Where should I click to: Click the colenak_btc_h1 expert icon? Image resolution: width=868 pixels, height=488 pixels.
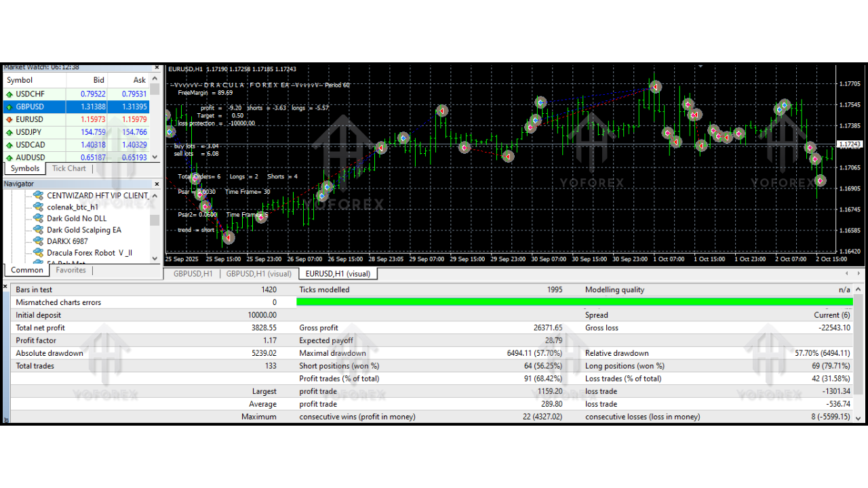[37, 207]
